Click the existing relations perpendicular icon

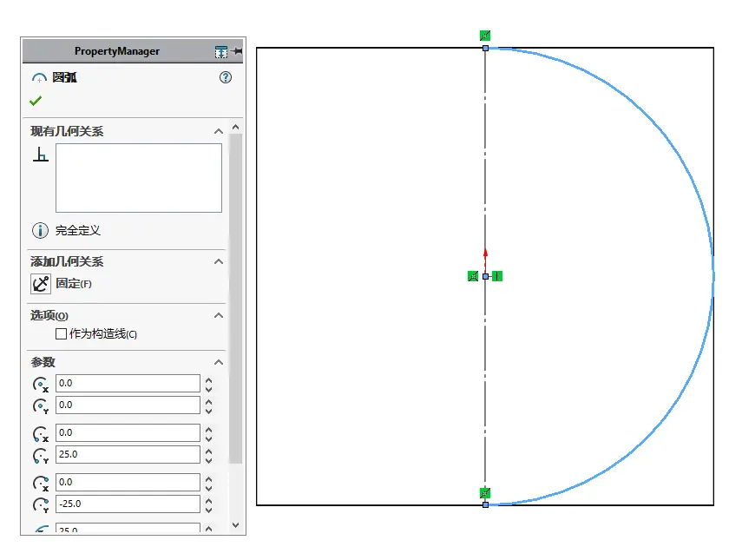coord(41,155)
